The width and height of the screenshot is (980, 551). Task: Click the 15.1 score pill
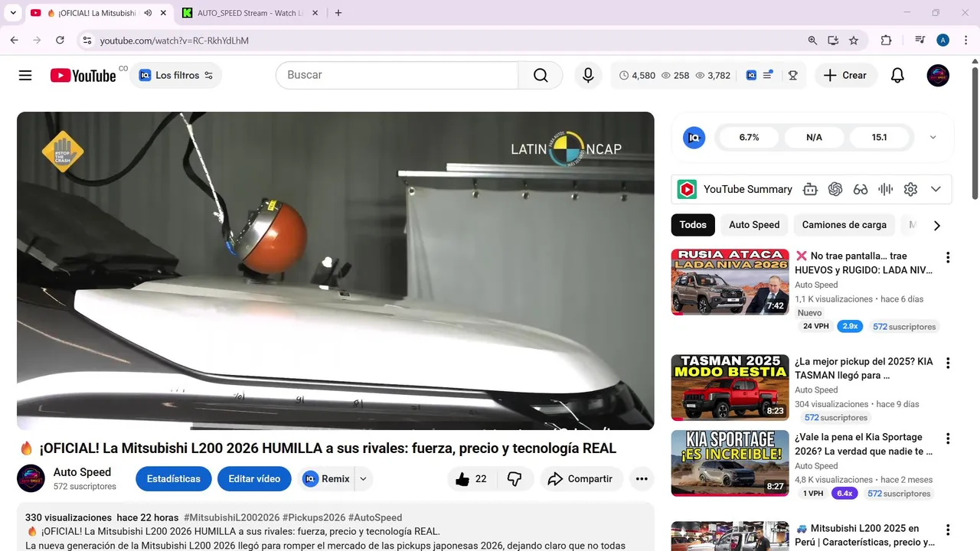point(879,137)
